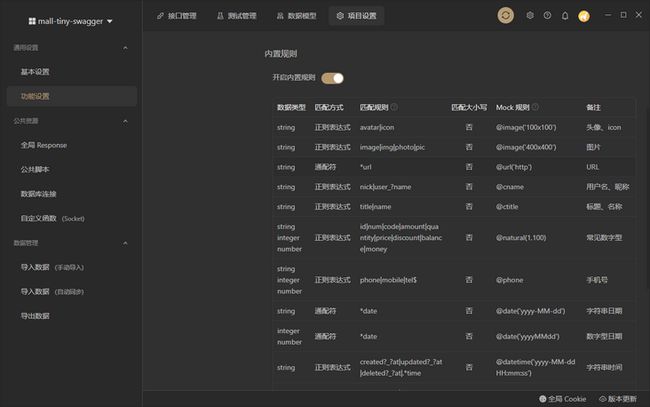The height and width of the screenshot is (407, 650).
Task: Open 基本设置 in the sidebar
Action: click(35, 72)
